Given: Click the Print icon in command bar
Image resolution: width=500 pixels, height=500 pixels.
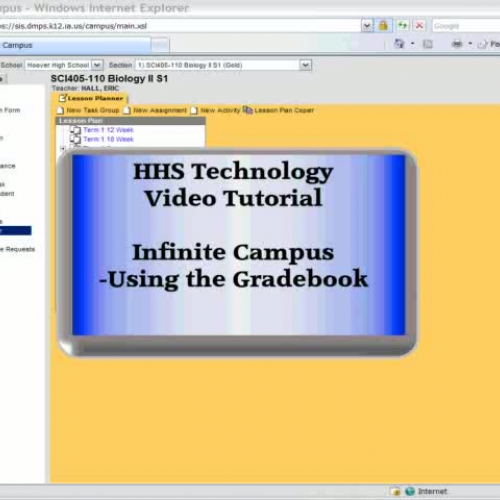Looking at the screenshot, I should point(457,44).
